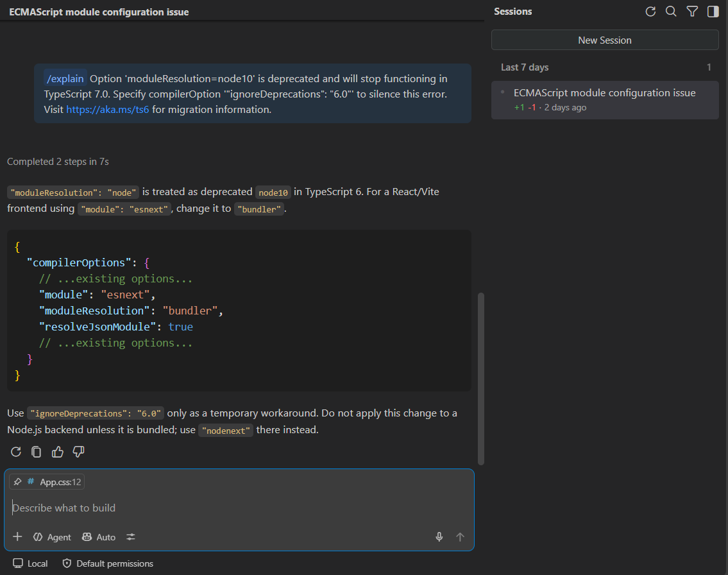
Task: Refresh the Sessions list
Action: click(650, 12)
